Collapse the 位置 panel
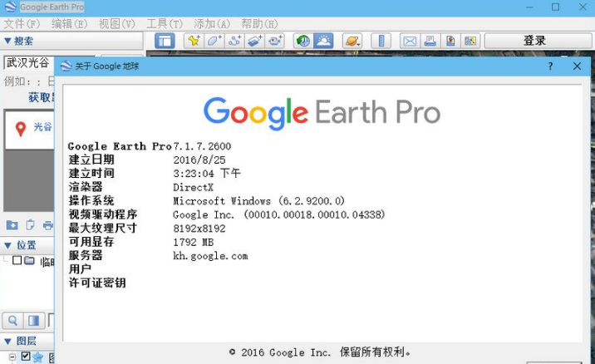 click(7, 246)
